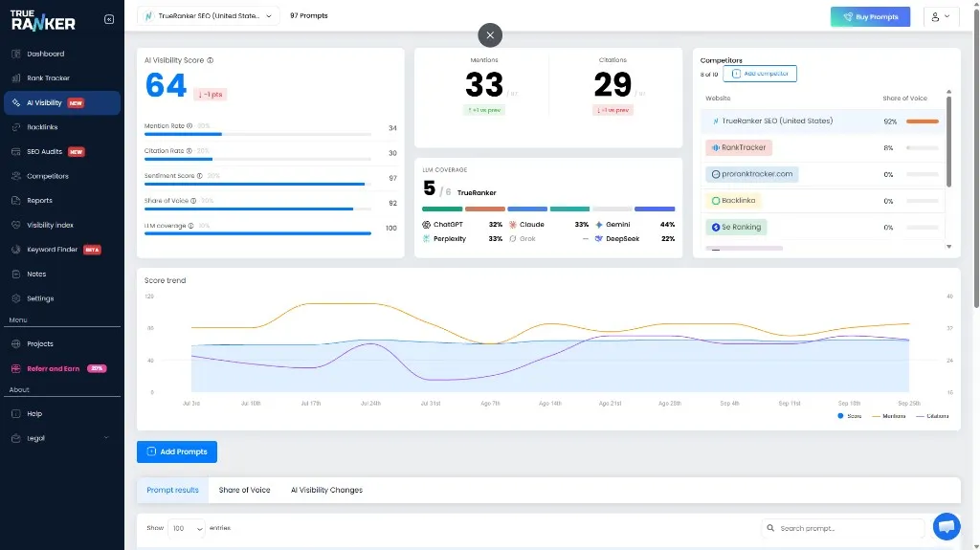This screenshot has height=550, width=980.
Task: Click info icon beside LLM coverage metric
Action: pyautogui.click(x=190, y=227)
